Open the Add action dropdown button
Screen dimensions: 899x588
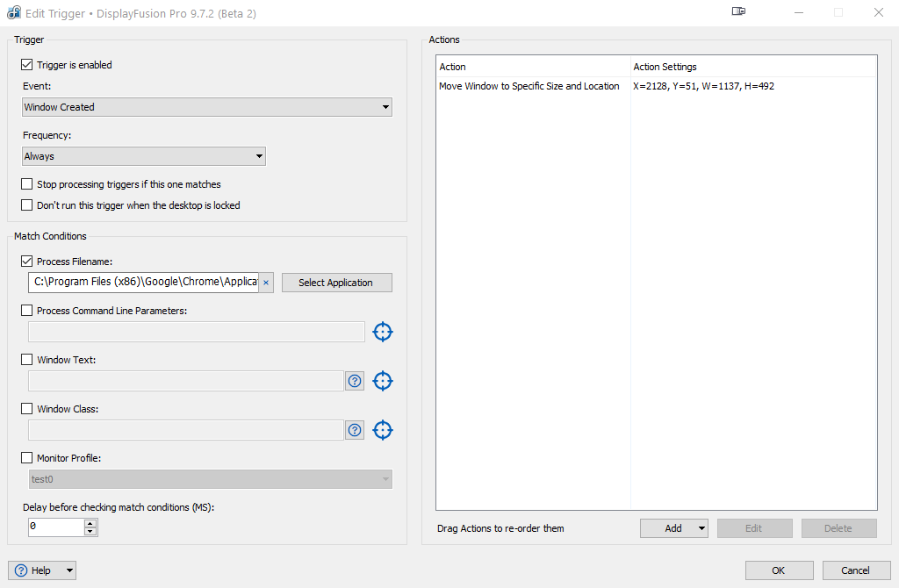674,528
